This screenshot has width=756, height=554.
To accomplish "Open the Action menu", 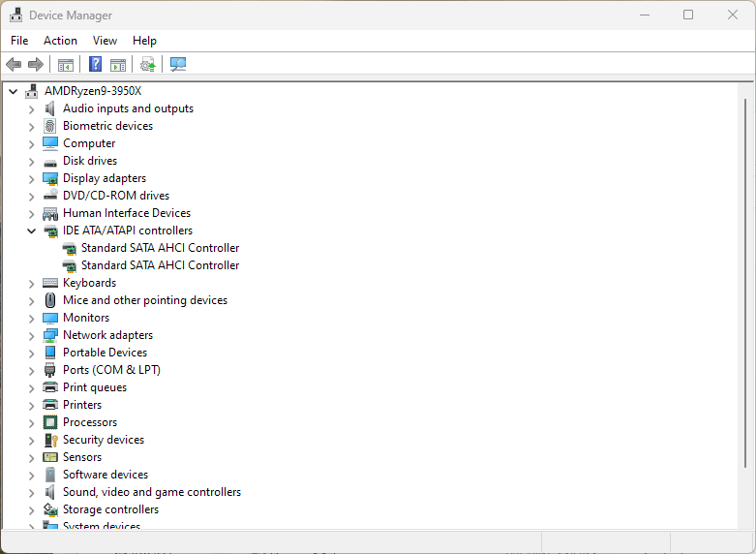I will pos(60,41).
